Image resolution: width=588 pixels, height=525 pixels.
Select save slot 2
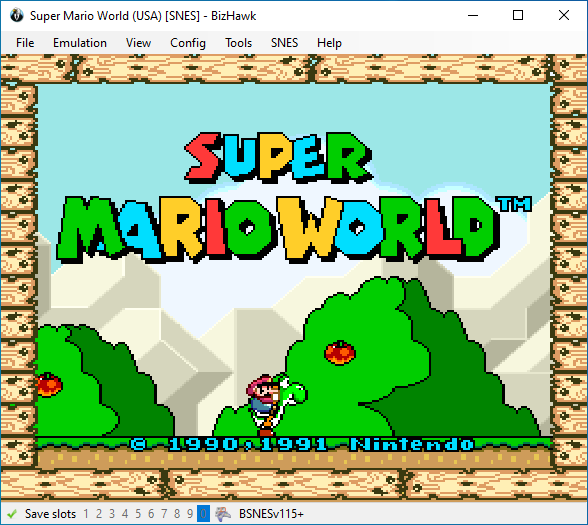[x=99, y=513]
